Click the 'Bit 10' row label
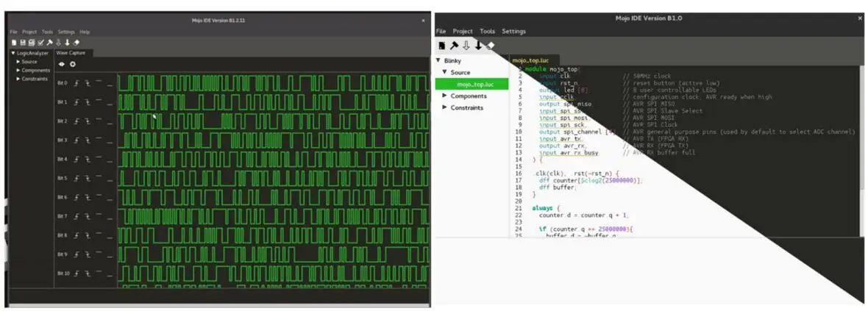The width and height of the screenshot is (868, 311). [63, 274]
